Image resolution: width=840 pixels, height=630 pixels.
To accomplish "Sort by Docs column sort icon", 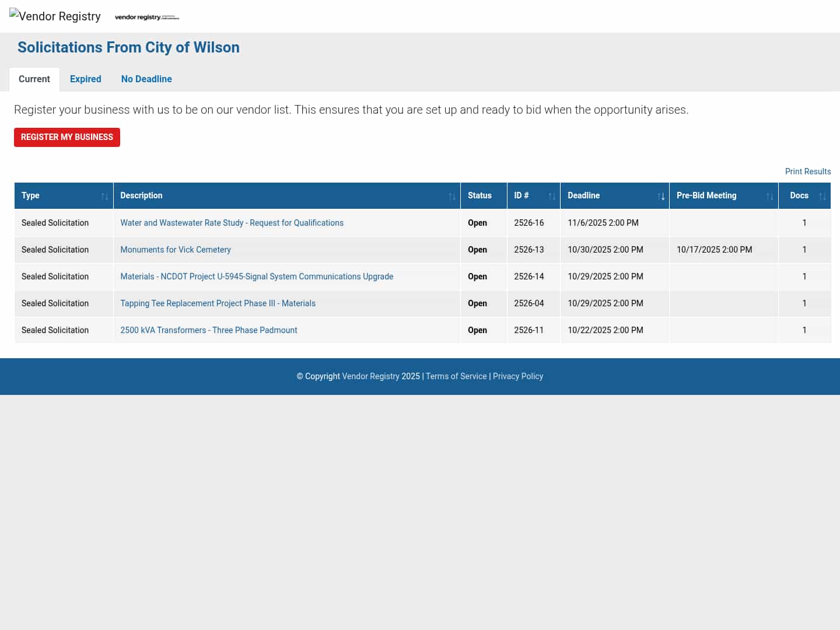I will pos(822,197).
